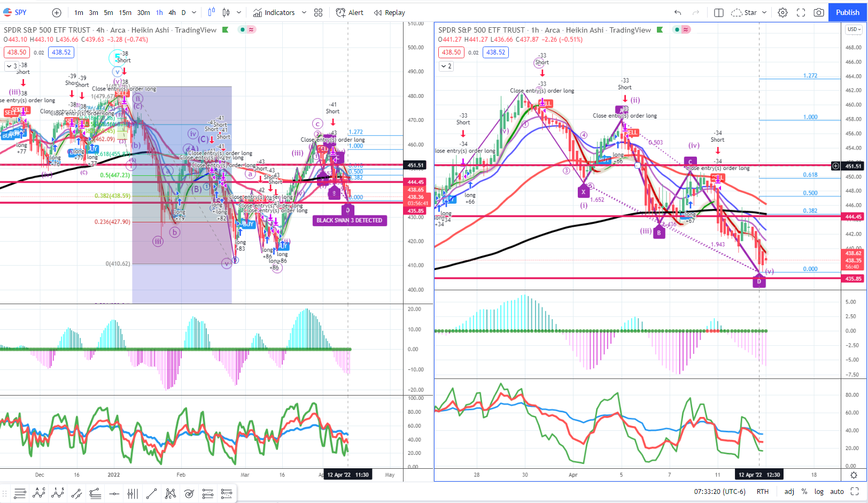Take a chart snapshot with camera icon
Image resolution: width=868 pixels, height=503 pixels.
click(x=819, y=12)
